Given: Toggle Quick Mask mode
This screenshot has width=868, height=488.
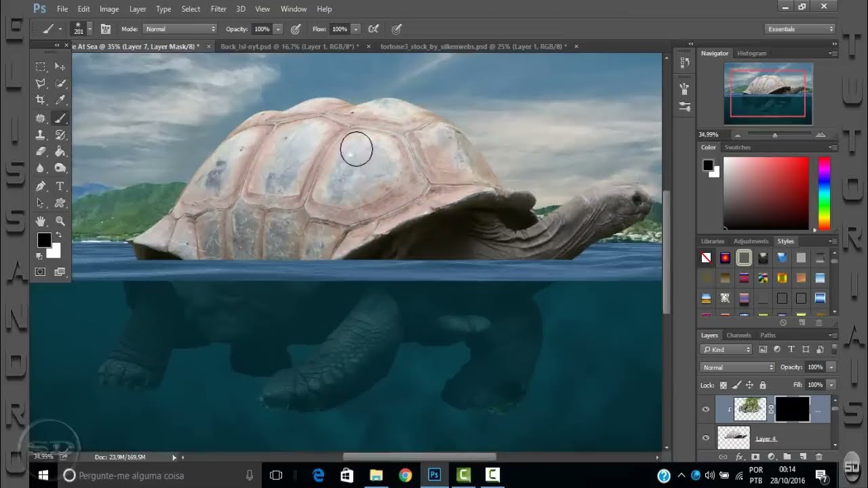Looking at the screenshot, I should [x=41, y=272].
